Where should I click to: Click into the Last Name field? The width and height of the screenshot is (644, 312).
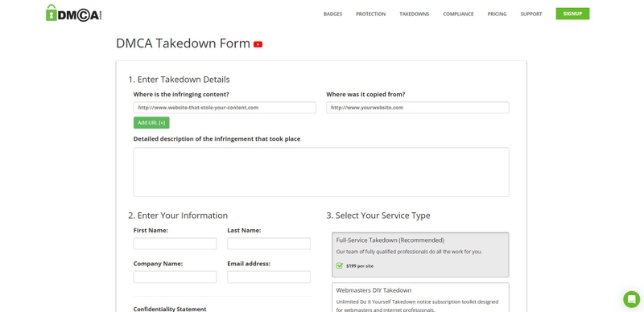[269, 244]
